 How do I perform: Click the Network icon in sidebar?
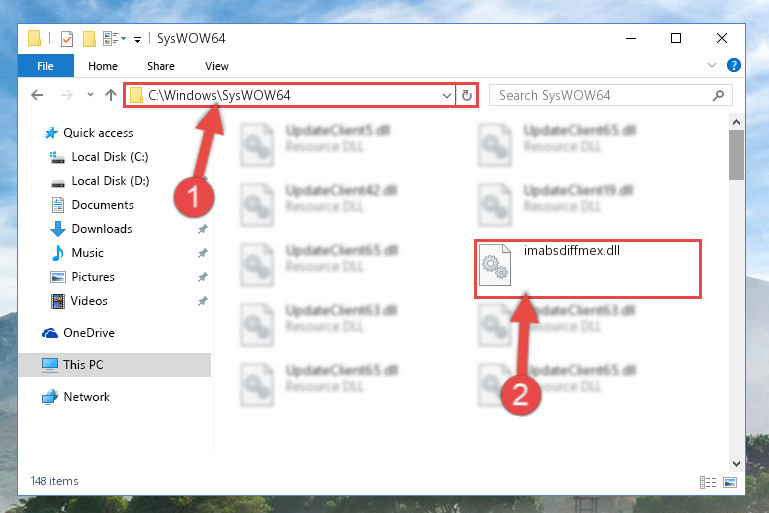pos(50,397)
